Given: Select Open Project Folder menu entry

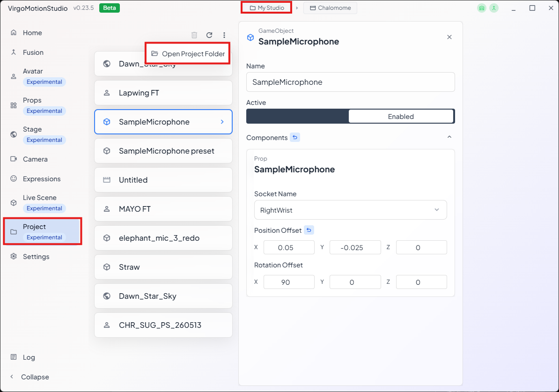Looking at the screenshot, I should [188, 53].
